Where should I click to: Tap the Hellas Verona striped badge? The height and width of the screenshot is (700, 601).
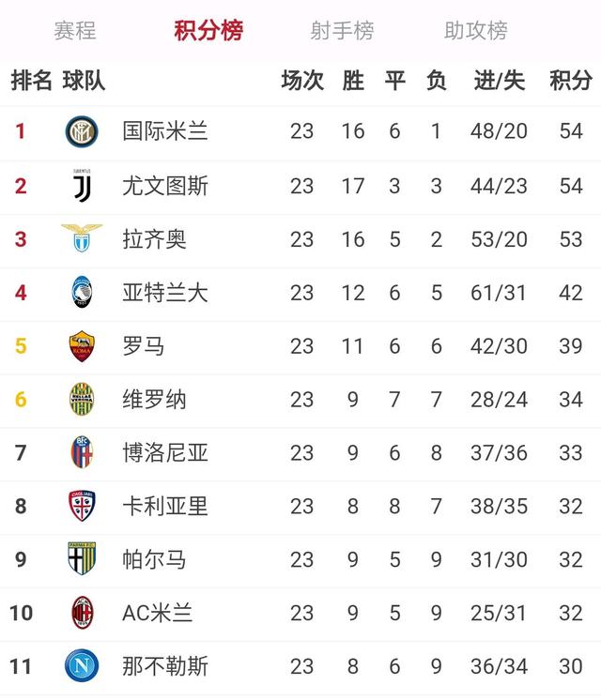coord(82,399)
